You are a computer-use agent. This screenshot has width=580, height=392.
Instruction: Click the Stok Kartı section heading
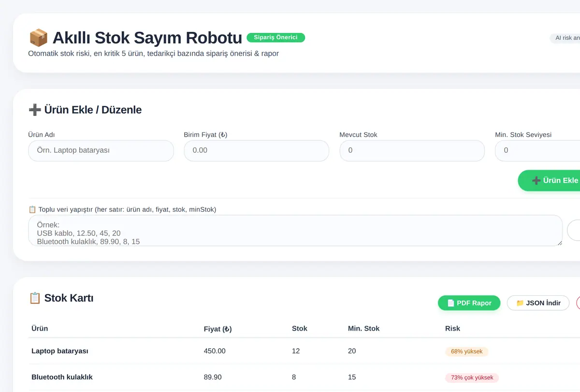pyautogui.click(x=69, y=298)
